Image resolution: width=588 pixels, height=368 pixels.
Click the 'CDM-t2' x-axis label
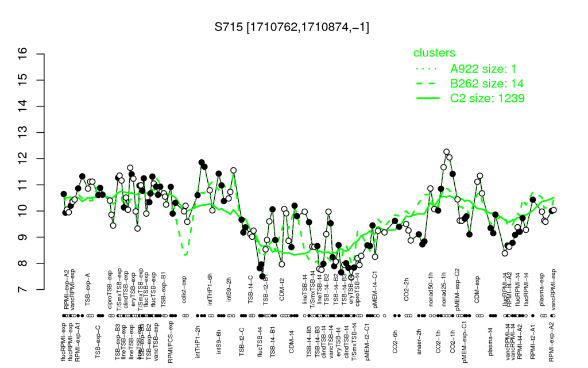pyautogui.click(x=282, y=289)
